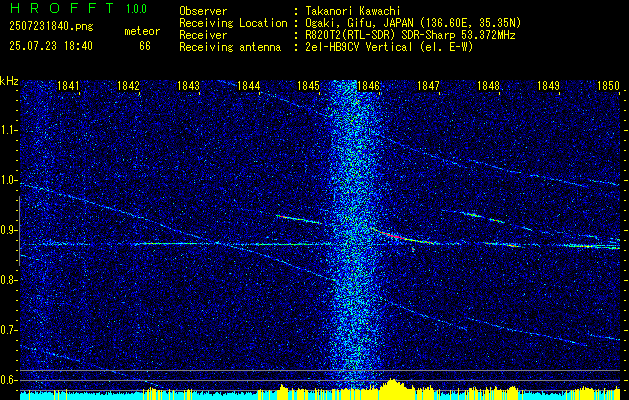Click the kHz axis unit label
The width and height of the screenshot is (629, 400).
(x=9, y=81)
